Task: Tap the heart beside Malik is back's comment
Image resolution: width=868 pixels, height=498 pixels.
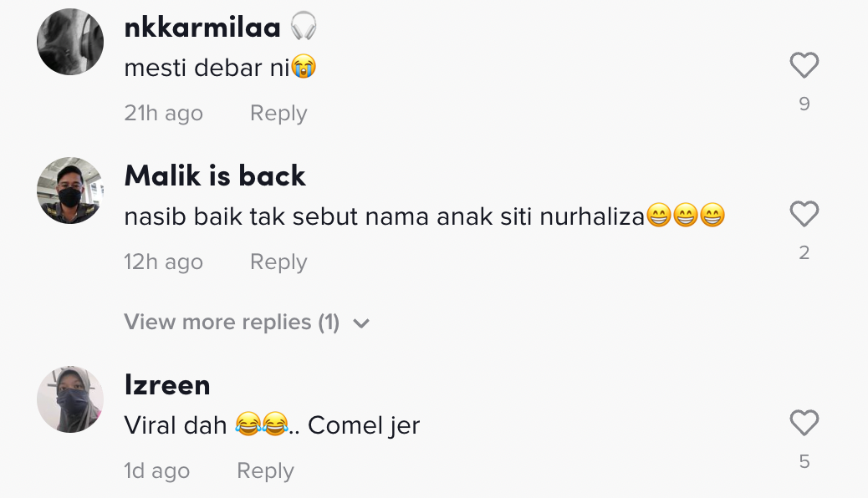Action: pyautogui.click(x=804, y=214)
